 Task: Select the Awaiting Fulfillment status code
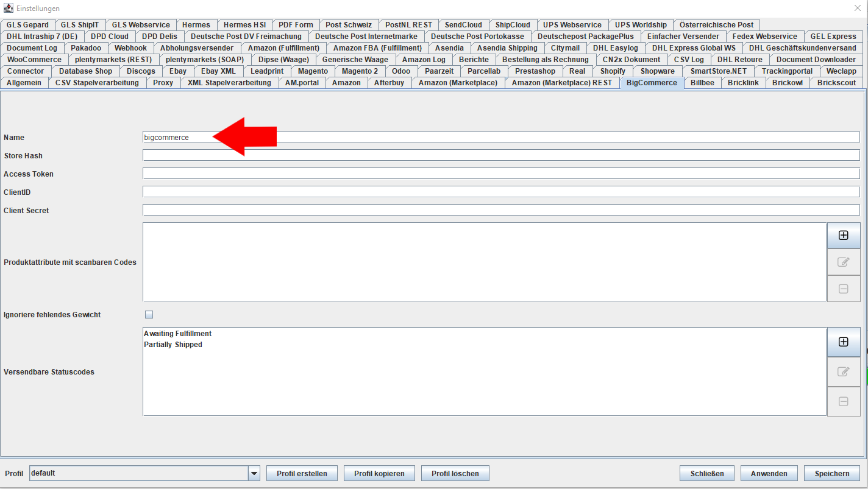(x=178, y=334)
